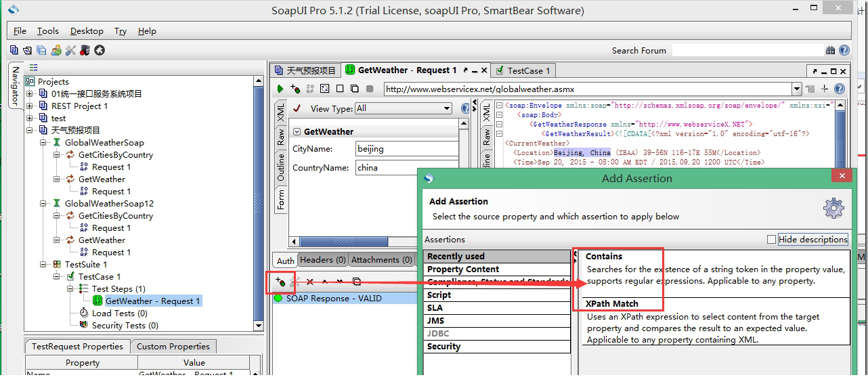Image resolution: width=868 pixels, height=390 pixels.
Task: Expand the REST Project 1 node
Action: pyautogui.click(x=29, y=106)
